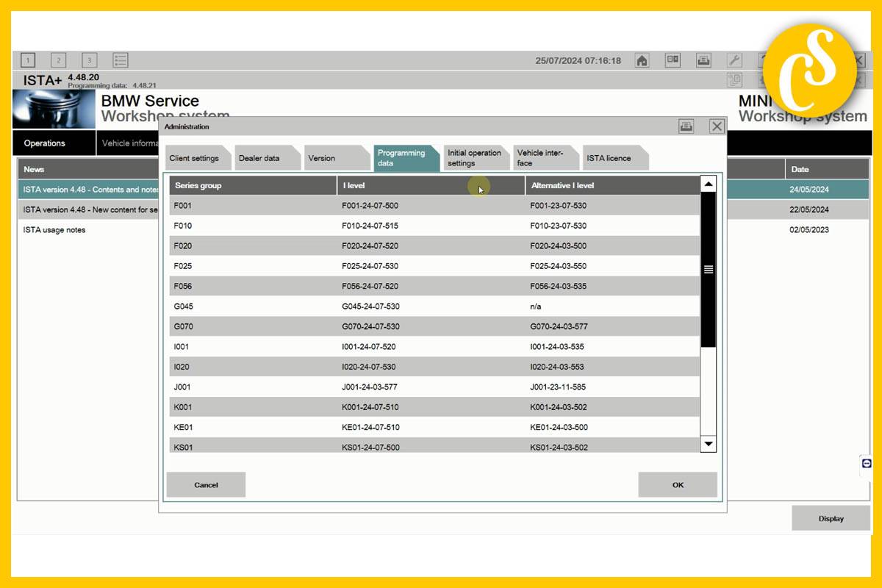Viewport: 882px width, 588px height.
Task: Click the table's vertical scrollbar thumb
Action: pyautogui.click(x=708, y=270)
